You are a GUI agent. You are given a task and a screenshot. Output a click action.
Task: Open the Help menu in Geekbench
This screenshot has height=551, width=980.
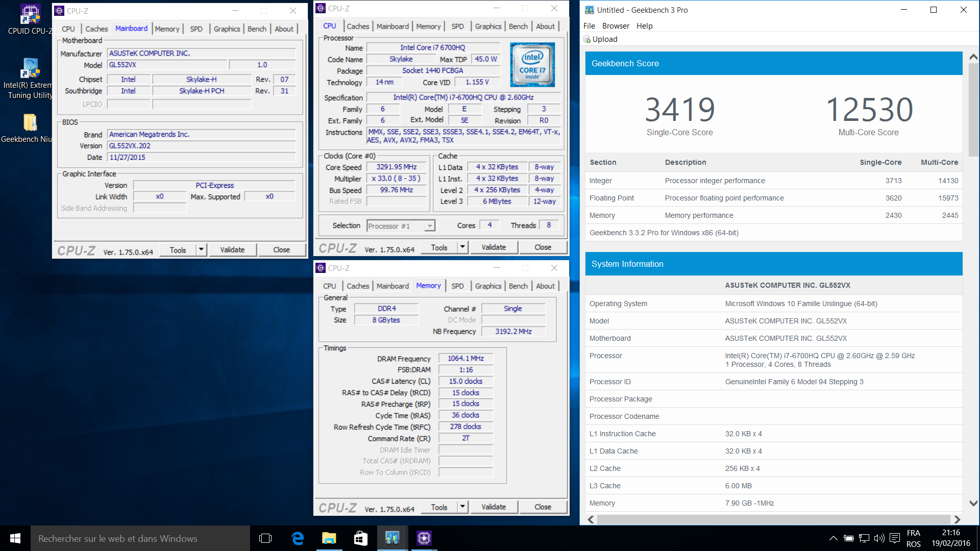coord(645,26)
